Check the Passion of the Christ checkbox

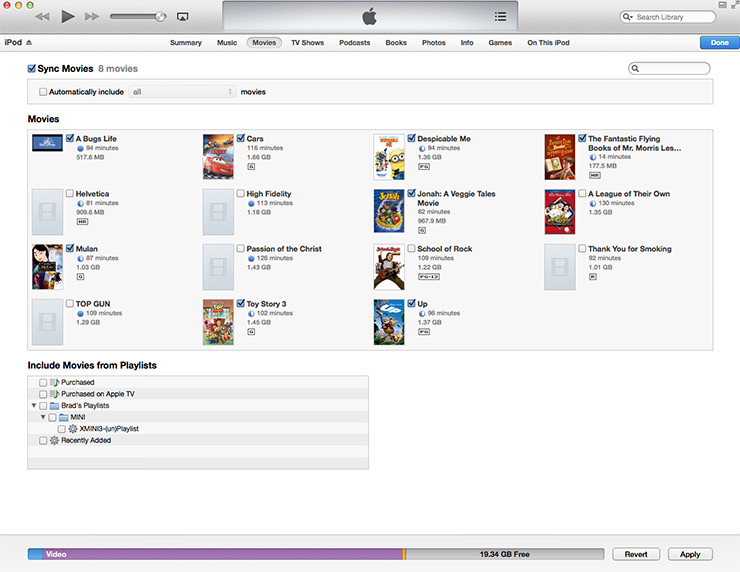241,248
